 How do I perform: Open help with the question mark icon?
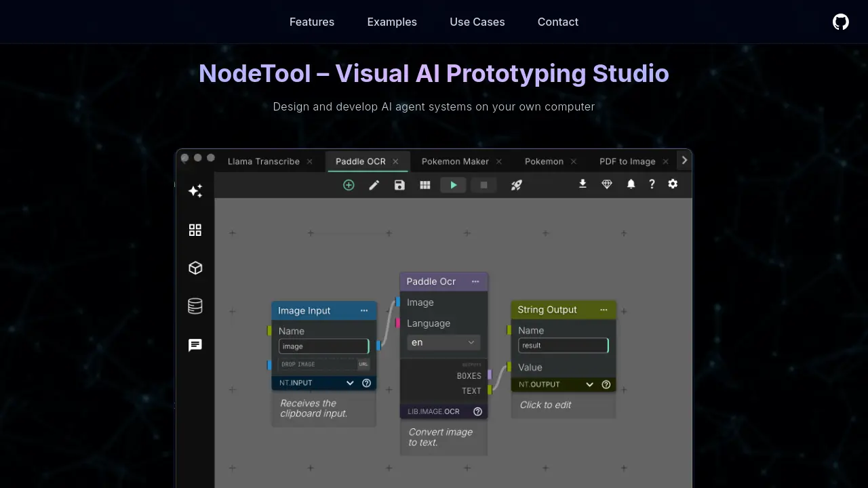(x=652, y=184)
